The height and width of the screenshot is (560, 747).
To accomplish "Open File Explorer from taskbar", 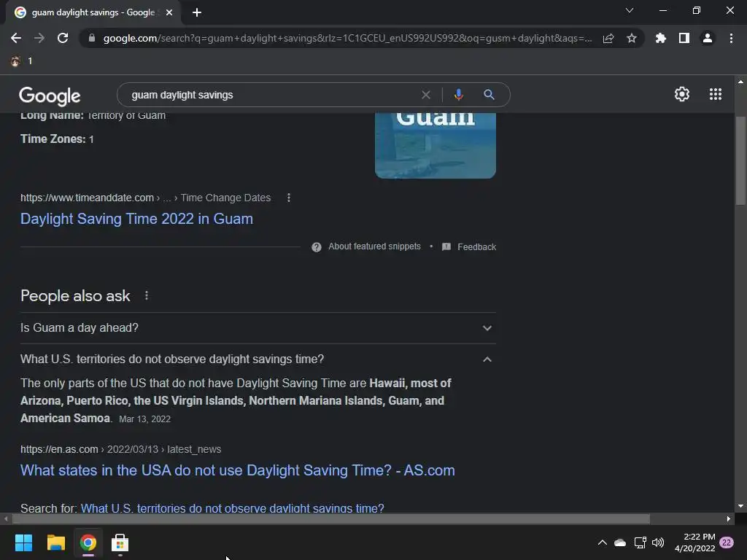I will click(x=55, y=542).
